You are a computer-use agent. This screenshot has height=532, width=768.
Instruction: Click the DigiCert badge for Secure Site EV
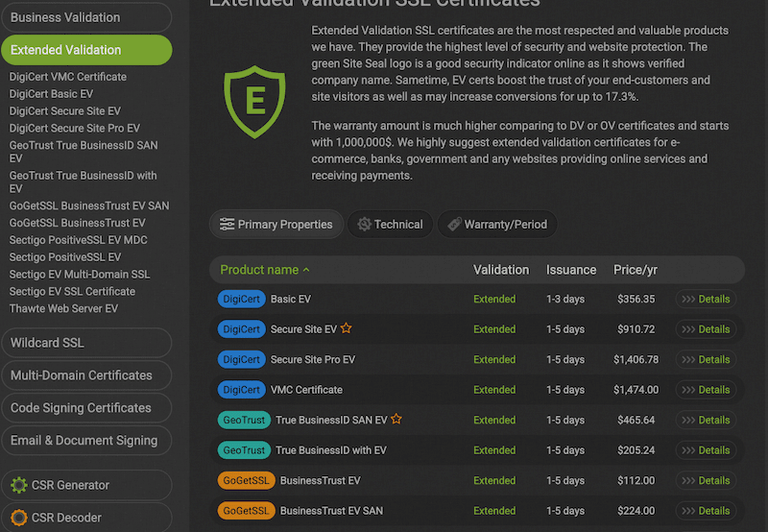pyautogui.click(x=242, y=329)
